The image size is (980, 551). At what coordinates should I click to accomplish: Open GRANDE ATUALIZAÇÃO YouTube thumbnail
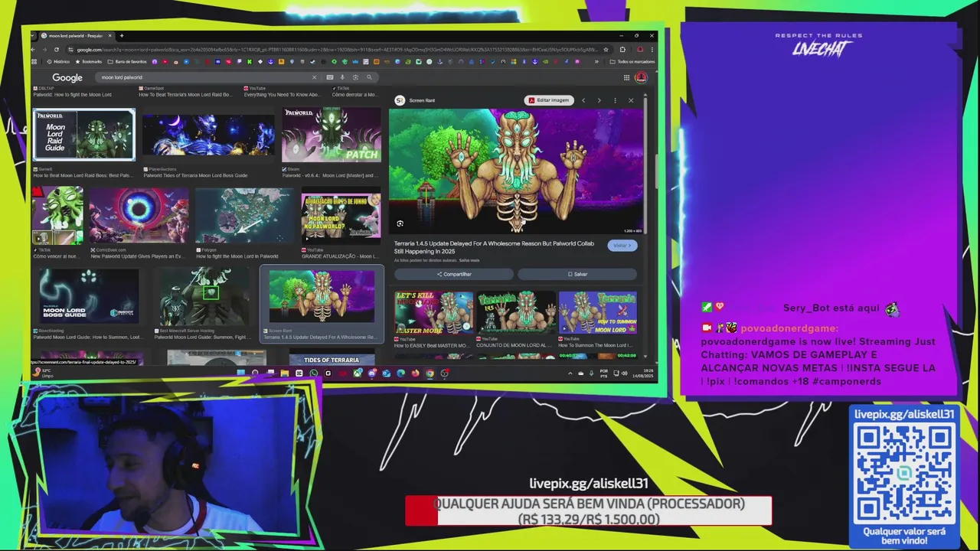coord(341,216)
